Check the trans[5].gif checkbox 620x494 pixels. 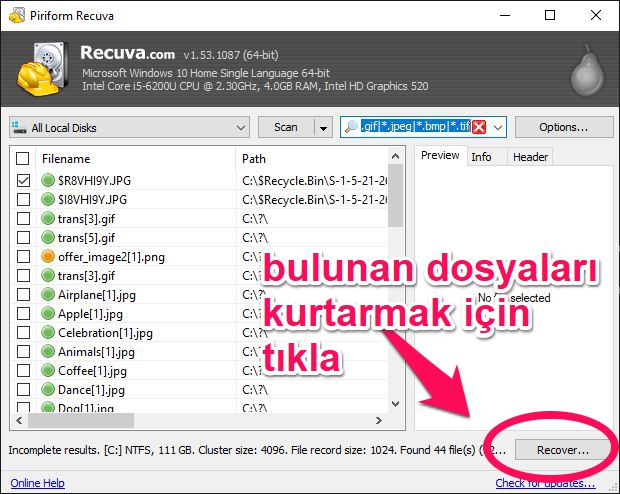coord(23,238)
